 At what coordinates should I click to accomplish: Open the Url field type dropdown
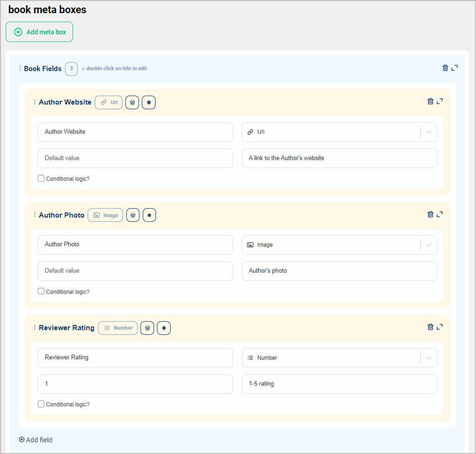(428, 132)
